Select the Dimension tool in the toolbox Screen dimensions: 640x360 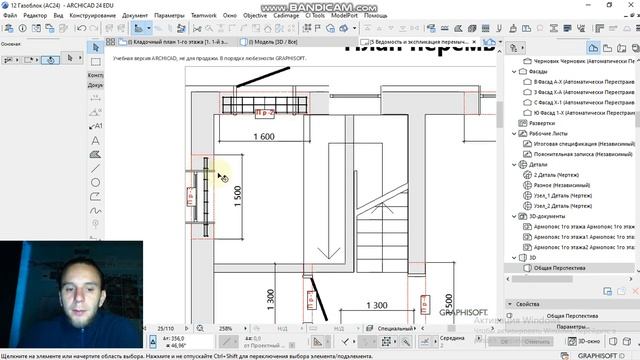[96, 98]
